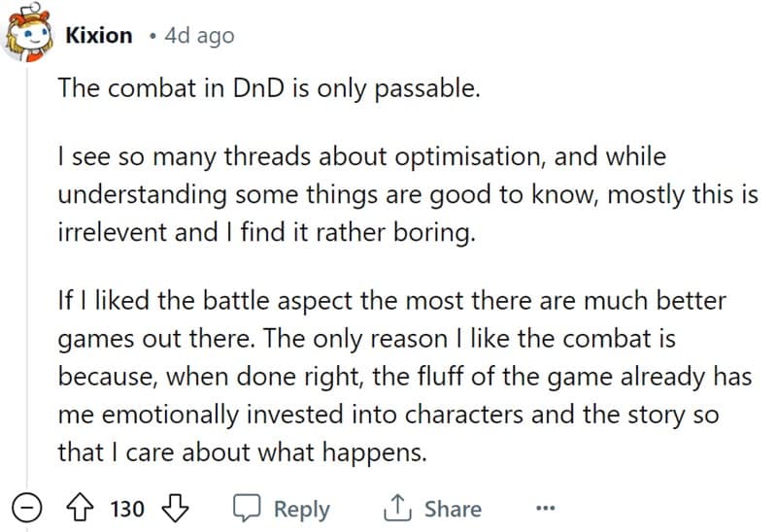Open Kixion's avatar image
Viewport: 777px width, 532px height.
coord(30,37)
